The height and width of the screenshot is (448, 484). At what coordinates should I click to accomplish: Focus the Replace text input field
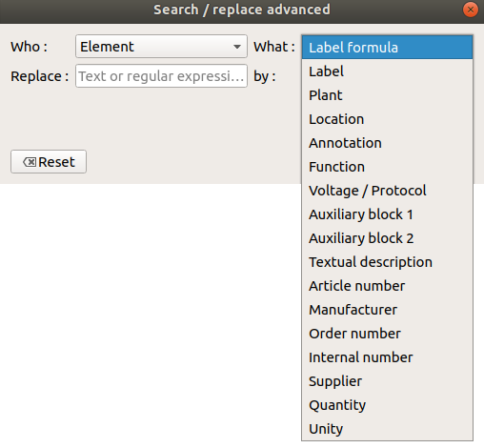point(161,76)
